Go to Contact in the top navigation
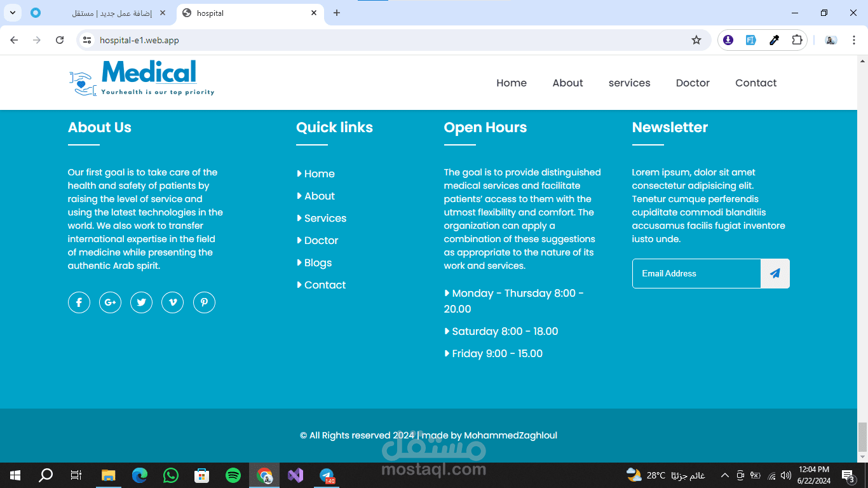This screenshot has height=488, width=868. [756, 83]
